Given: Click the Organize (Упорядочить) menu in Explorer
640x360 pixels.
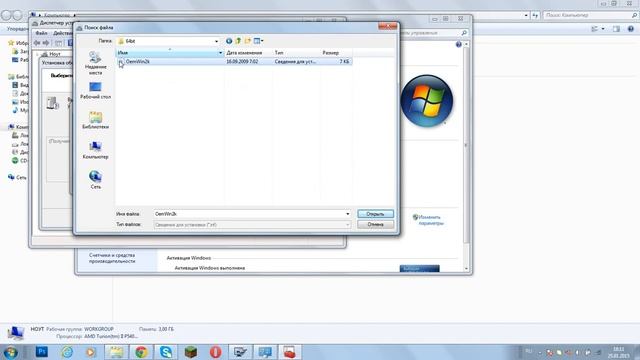Looking at the screenshot, I should point(17,29).
